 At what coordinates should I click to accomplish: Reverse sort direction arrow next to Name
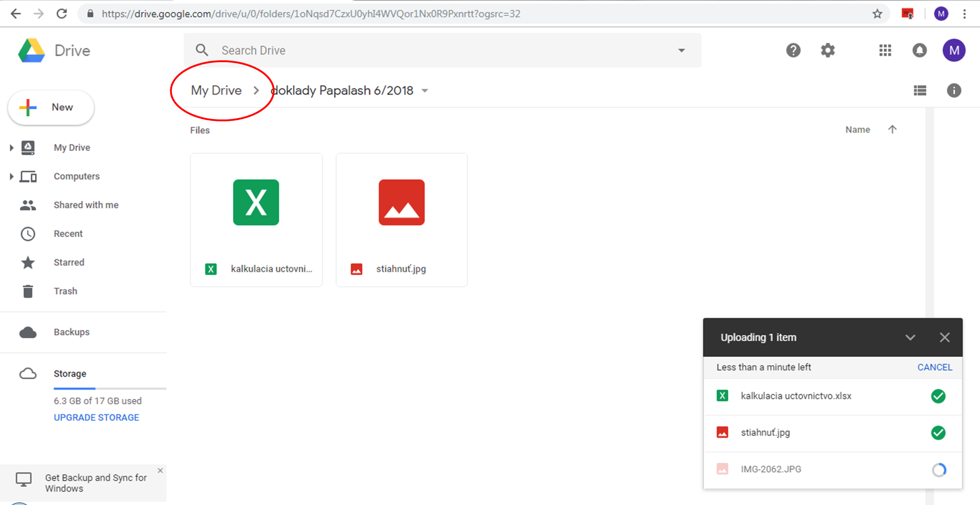click(892, 130)
